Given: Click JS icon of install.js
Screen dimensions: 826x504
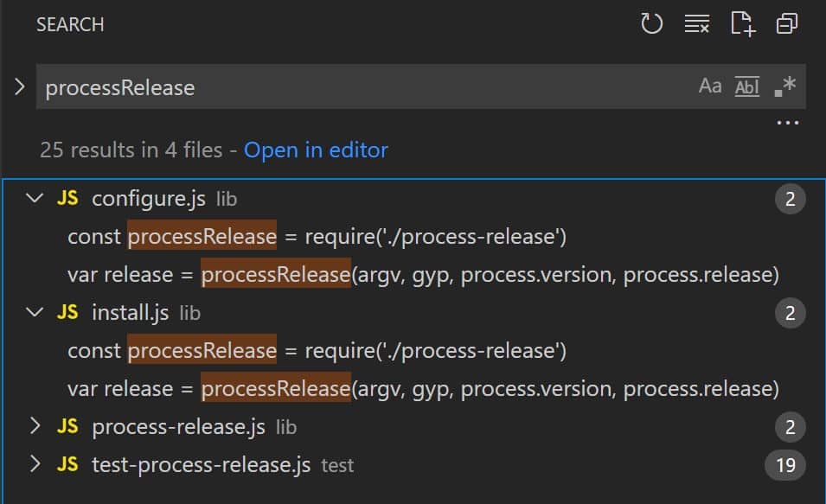Looking at the screenshot, I should click(x=67, y=312).
